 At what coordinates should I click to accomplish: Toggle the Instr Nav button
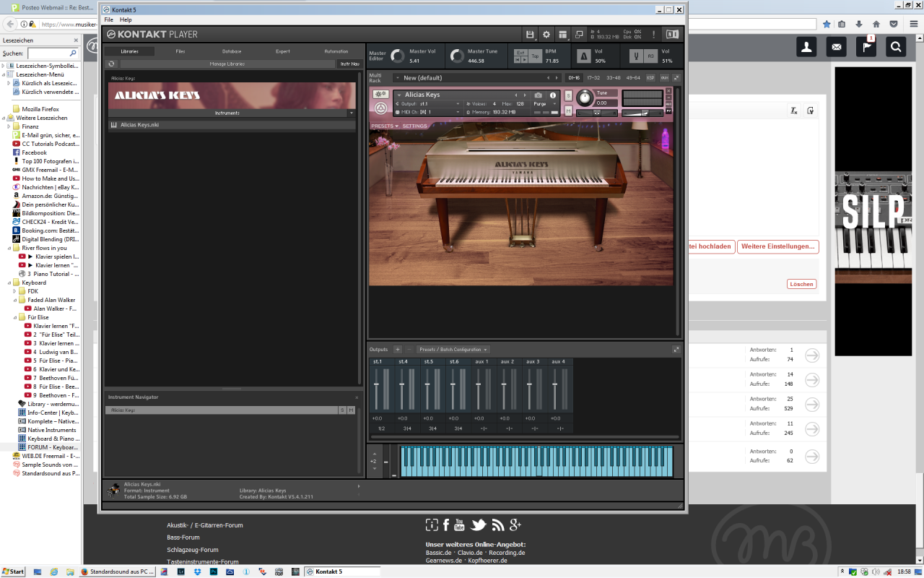coord(349,64)
